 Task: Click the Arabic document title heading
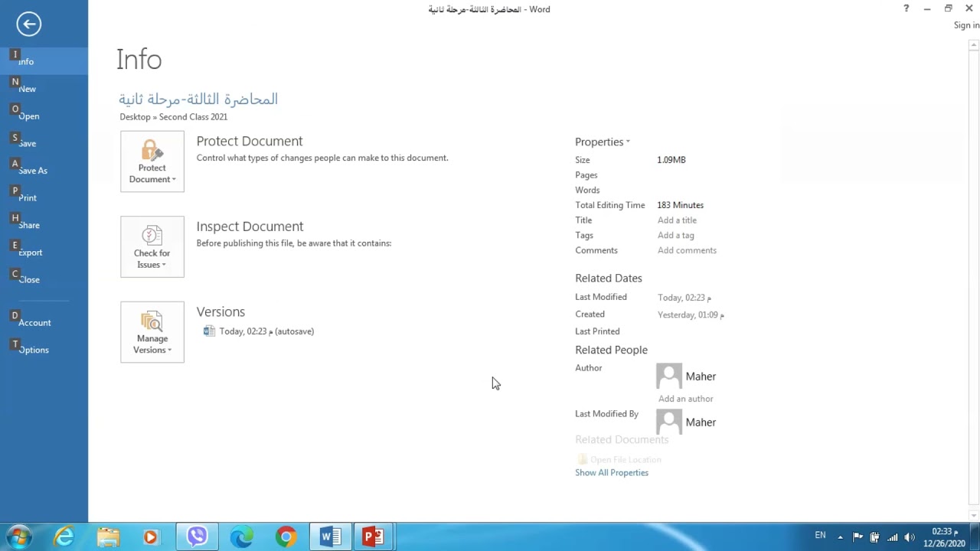[198, 99]
